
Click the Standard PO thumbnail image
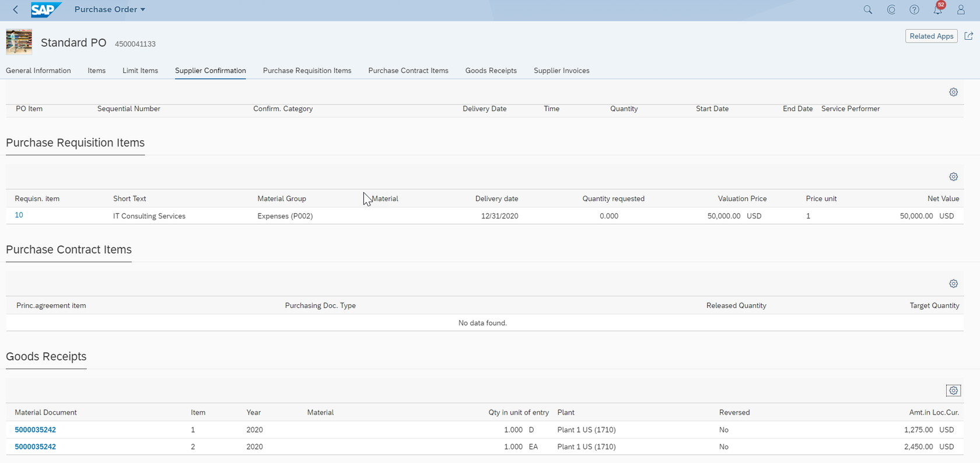19,42
